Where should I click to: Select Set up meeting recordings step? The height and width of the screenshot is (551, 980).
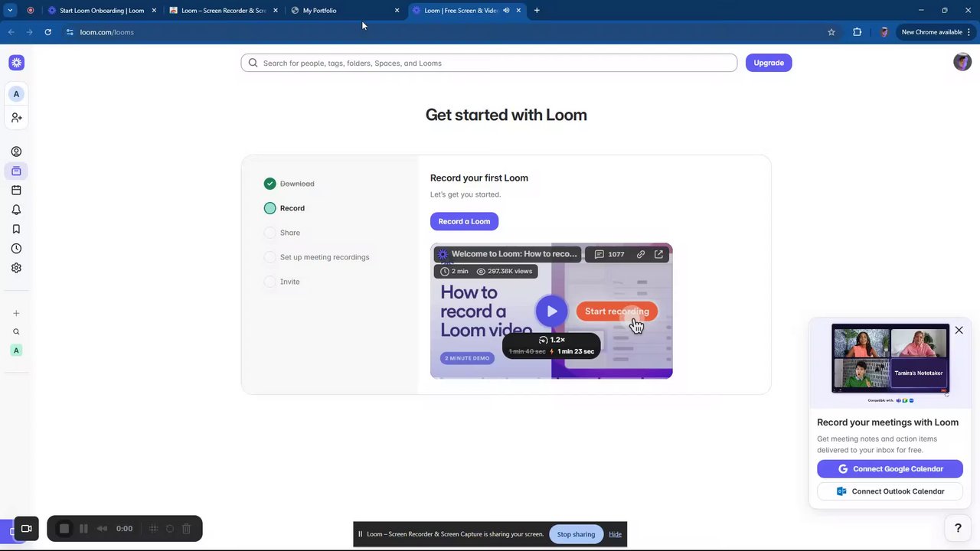[x=317, y=257]
